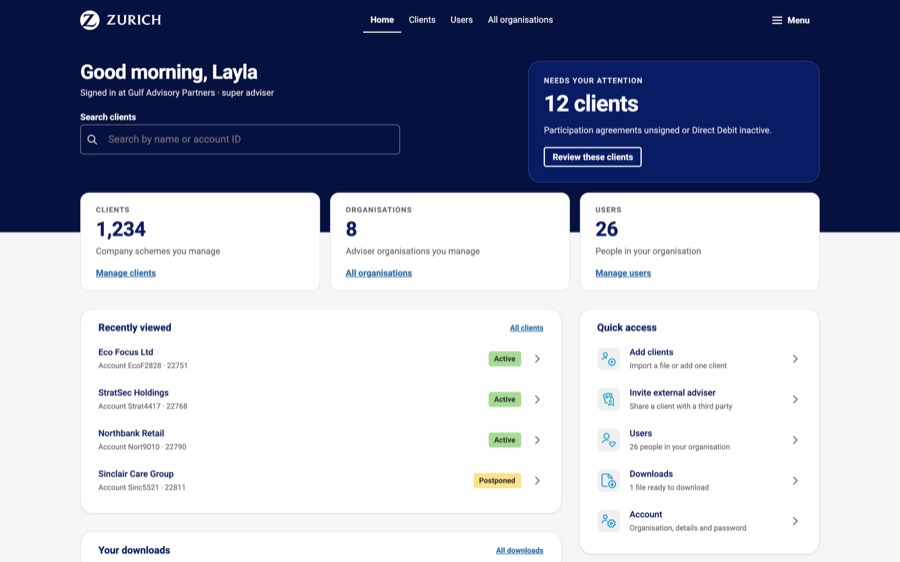900x562 pixels.
Task: Click the Account row chevron
Action: point(795,521)
